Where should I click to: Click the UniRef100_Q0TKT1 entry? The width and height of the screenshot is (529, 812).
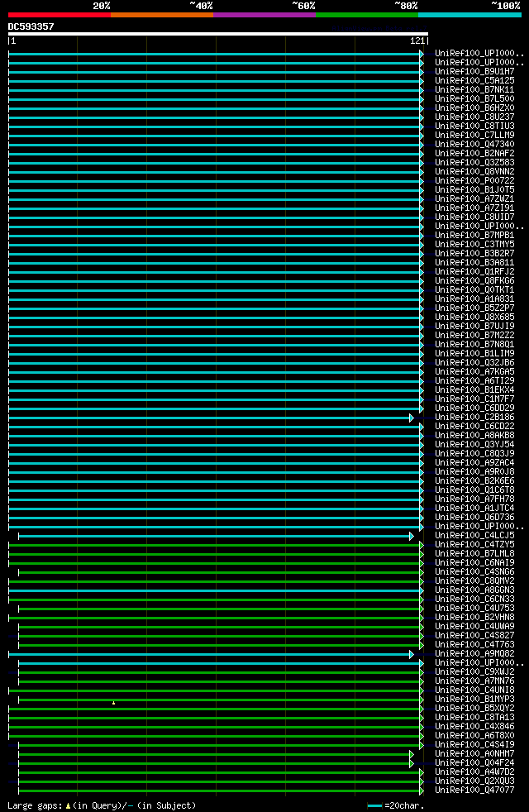(x=474, y=290)
